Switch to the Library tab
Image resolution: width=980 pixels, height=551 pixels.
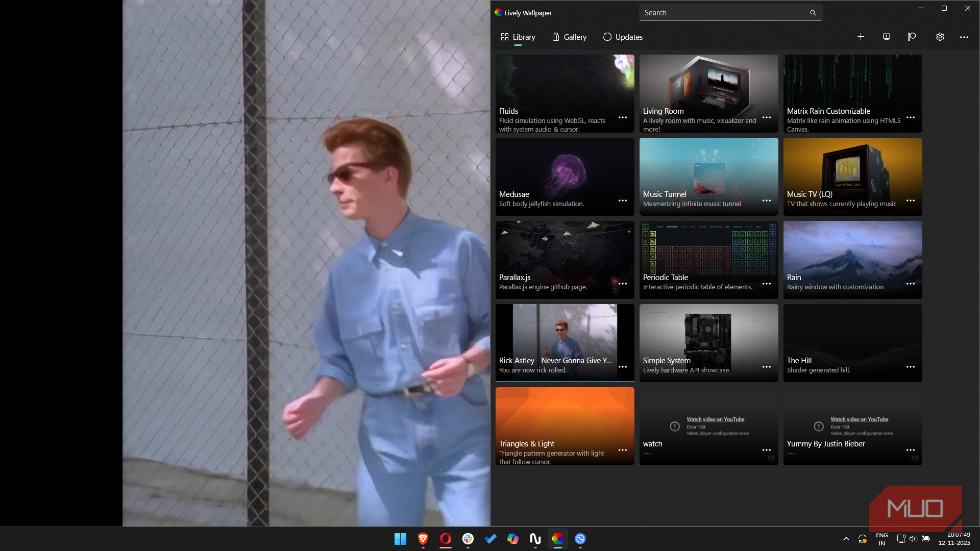[x=518, y=37]
